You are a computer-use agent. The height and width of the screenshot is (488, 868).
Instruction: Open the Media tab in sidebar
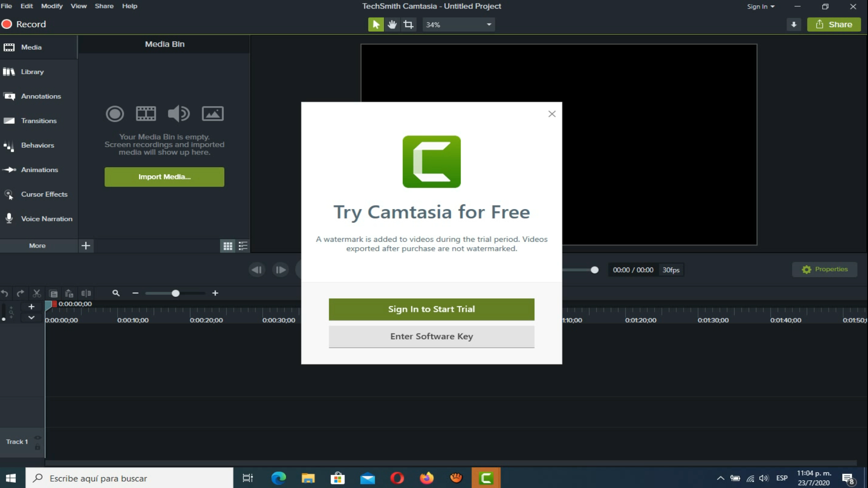click(38, 47)
